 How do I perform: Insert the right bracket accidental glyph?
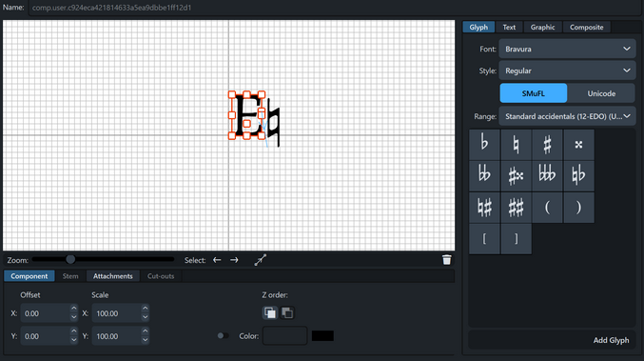click(516, 239)
